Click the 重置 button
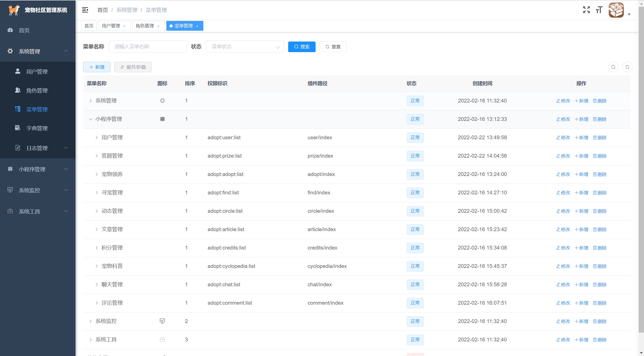Image resolution: width=644 pixels, height=356 pixels. [x=333, y=47]
